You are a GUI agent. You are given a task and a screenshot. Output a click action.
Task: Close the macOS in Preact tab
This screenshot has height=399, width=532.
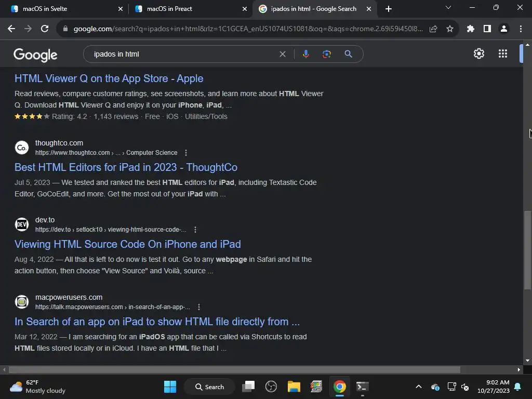[x=245, y=9]
